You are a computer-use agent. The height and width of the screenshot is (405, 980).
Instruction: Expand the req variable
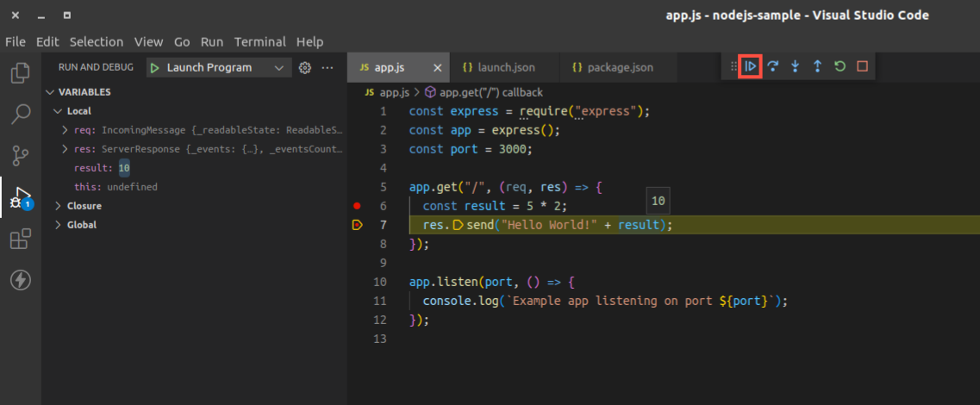tap(65, 130)
